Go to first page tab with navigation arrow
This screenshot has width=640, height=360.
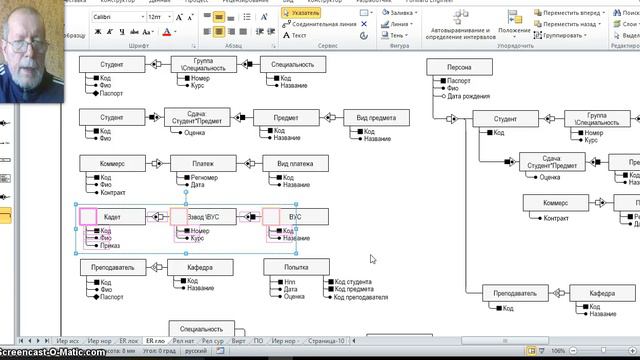(21, 341)
